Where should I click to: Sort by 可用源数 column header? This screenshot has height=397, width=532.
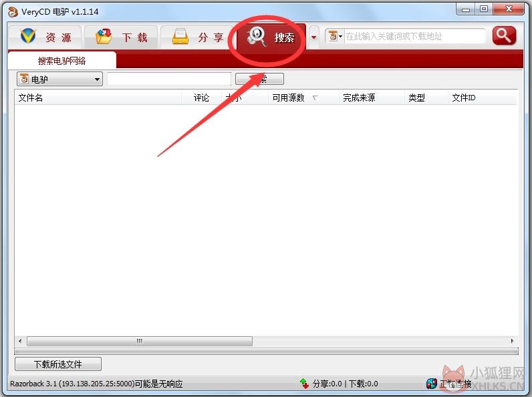point(303,98)
